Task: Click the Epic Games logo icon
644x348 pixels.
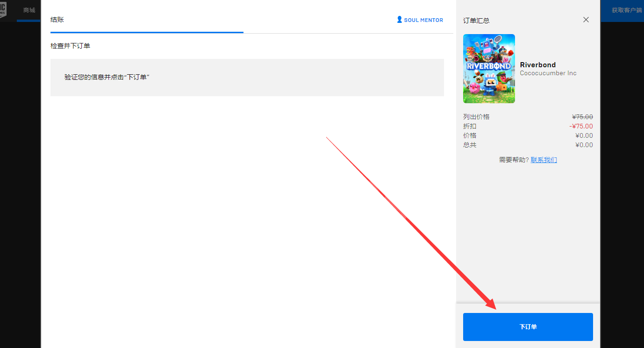Action: click(3, 9)
